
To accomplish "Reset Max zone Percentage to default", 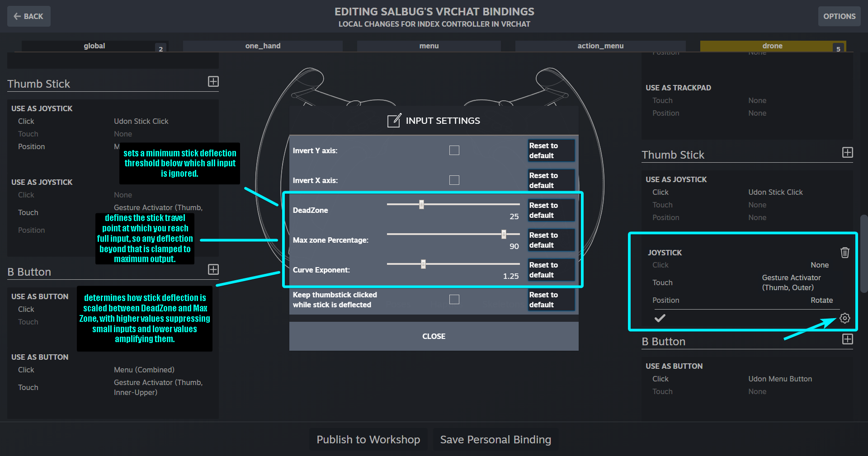I will point(552,240).
